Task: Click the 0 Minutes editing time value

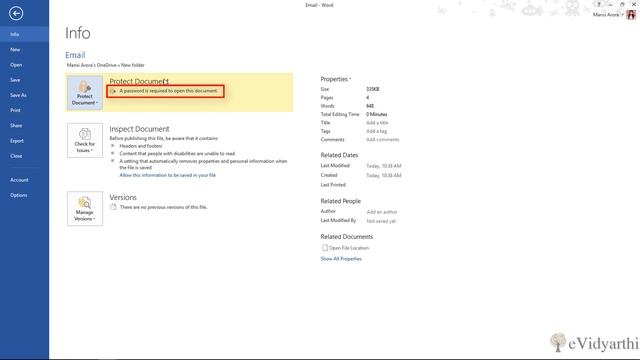Action: point(377,114)
